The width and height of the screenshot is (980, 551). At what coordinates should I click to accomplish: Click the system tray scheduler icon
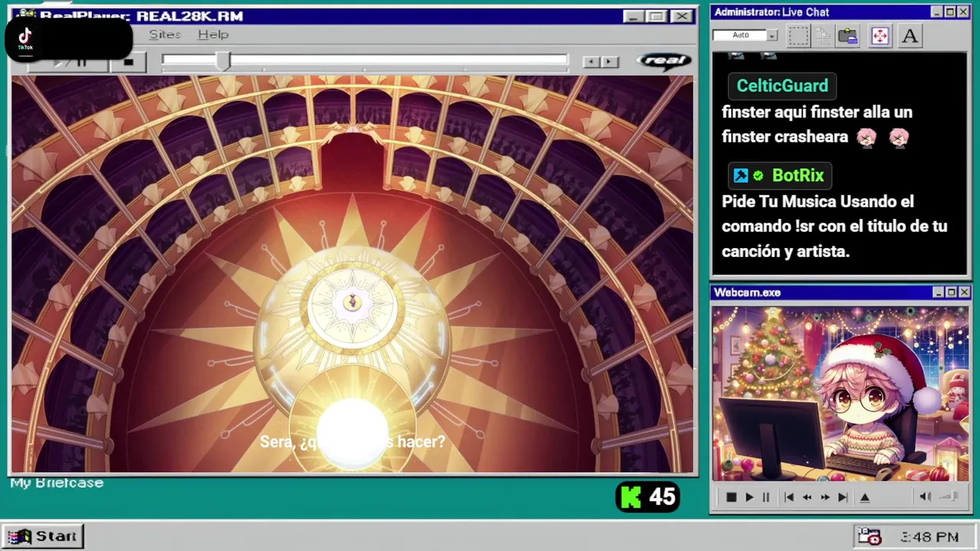(869, 536)
